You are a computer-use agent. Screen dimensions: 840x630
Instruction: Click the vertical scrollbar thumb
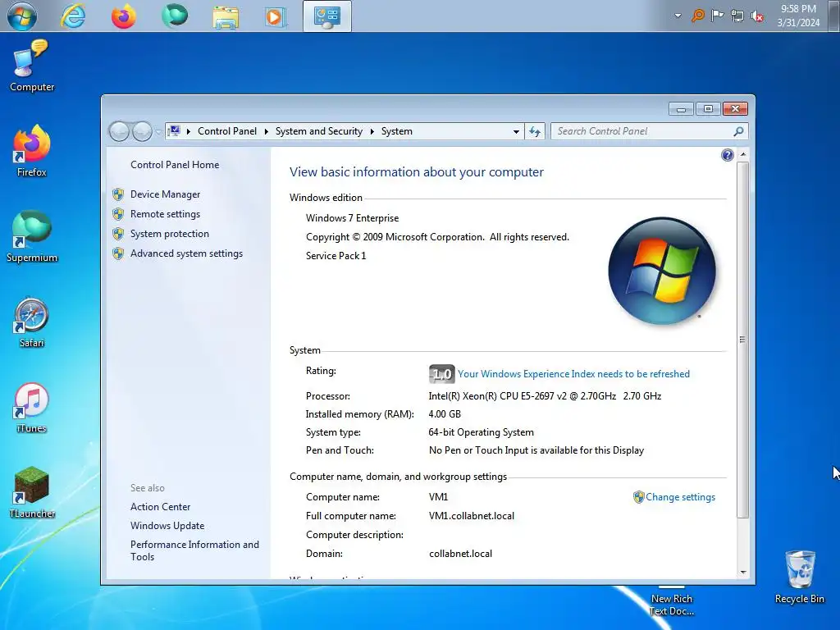point(742,340)
